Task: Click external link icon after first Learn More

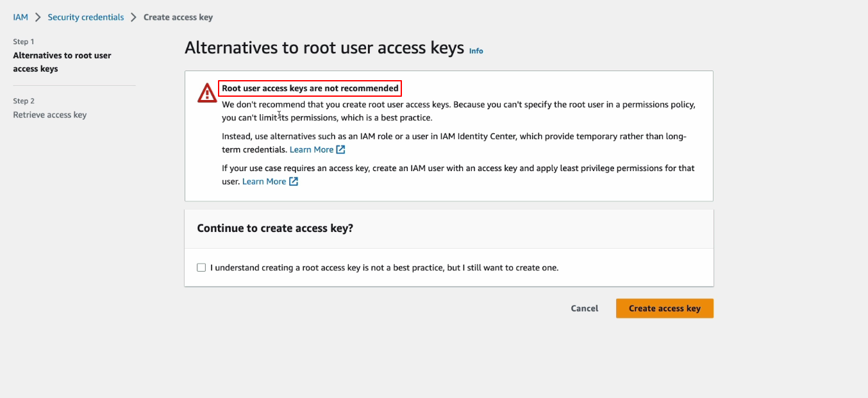Action: coord(340,149)
